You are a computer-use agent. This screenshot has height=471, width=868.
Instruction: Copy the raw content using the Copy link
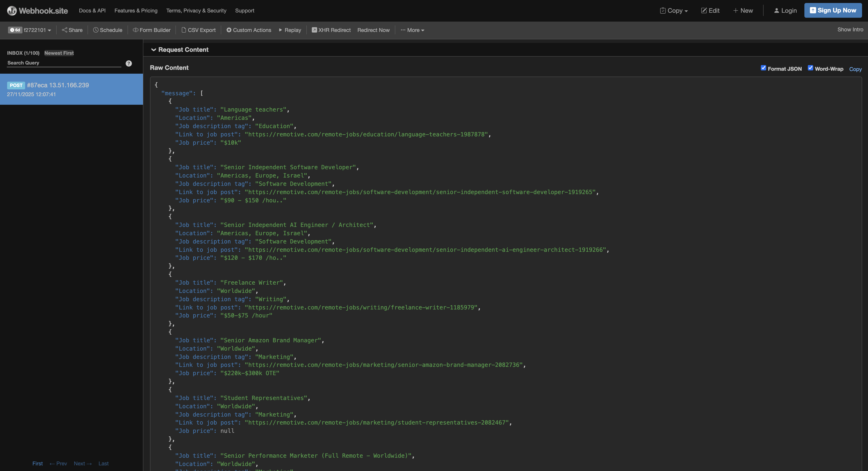tap(855, 69)
